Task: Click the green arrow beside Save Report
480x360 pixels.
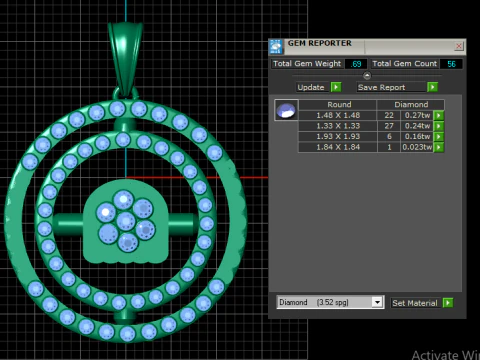Action: pyautogui.click(x=432, y=87)
